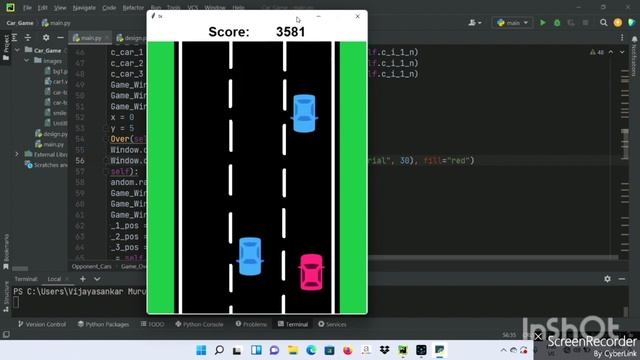
Task: Select design.py in the project tree
Action: (x=51, y=134)
